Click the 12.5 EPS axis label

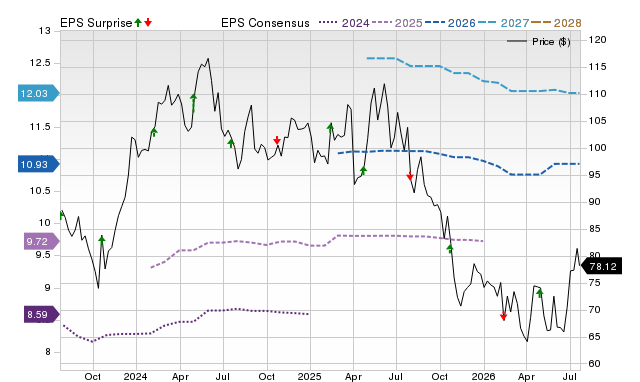click(40, 63)
